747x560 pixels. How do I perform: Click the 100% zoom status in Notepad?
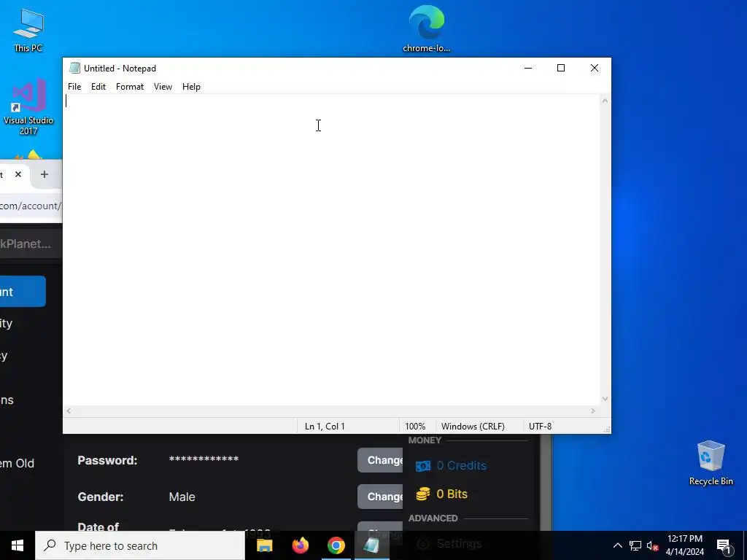pyautogui.click(x=415, y=426)
